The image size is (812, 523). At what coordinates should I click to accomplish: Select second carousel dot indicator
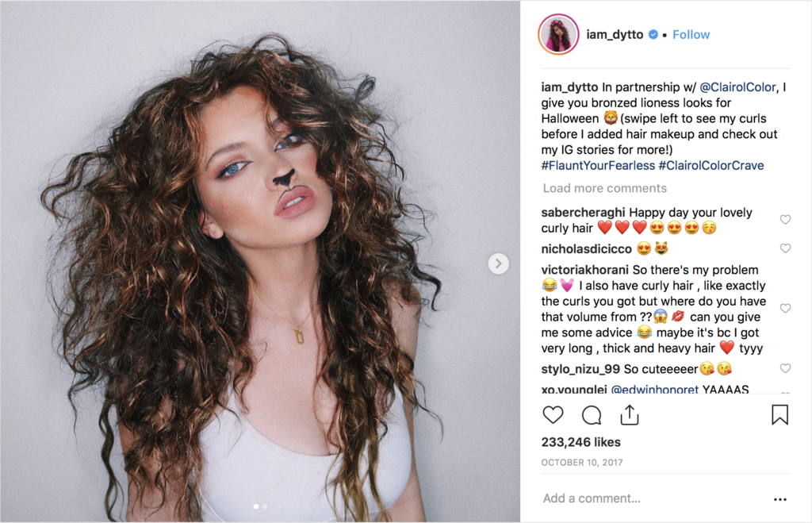coord(265,506)
